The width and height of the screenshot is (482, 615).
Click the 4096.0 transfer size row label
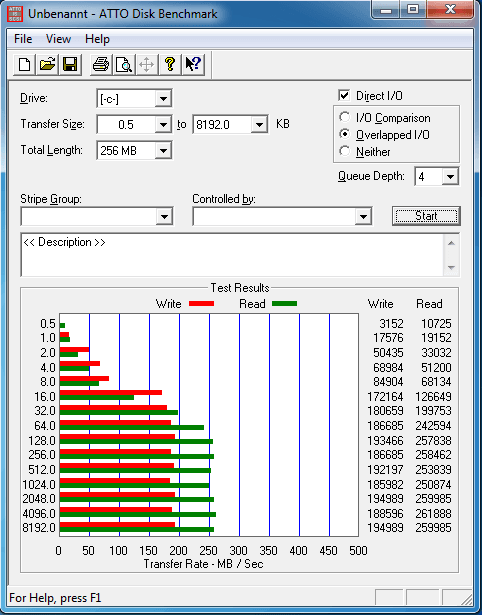(39, 513)
